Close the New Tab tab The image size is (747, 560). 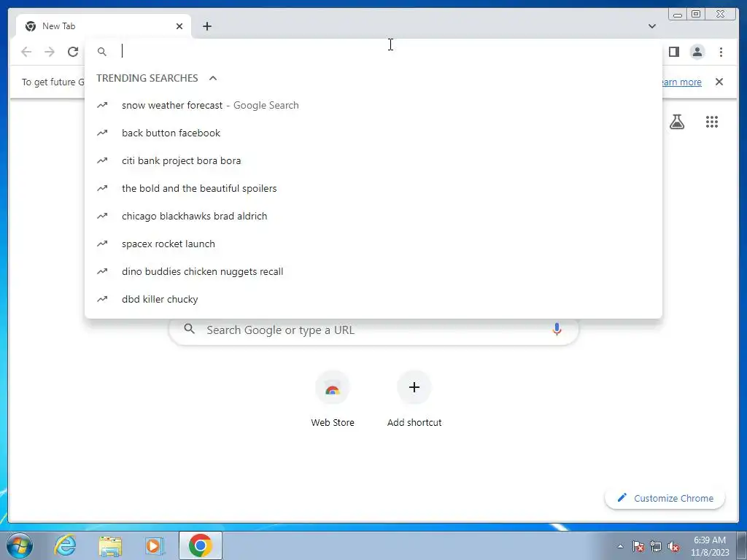point(179,26)
